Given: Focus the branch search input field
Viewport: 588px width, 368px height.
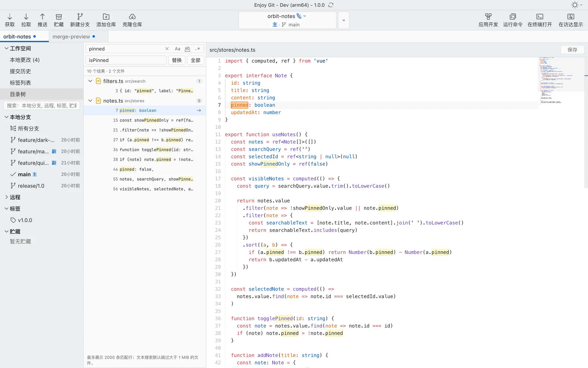Looking at the screenshot, I should pyautogui.click(x=42, y=105).
